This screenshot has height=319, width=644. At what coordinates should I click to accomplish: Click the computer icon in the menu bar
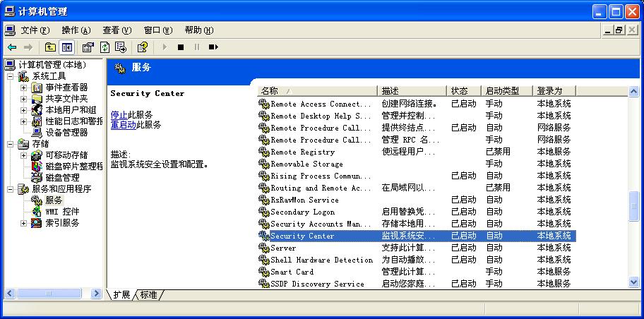tap(10, 30)
